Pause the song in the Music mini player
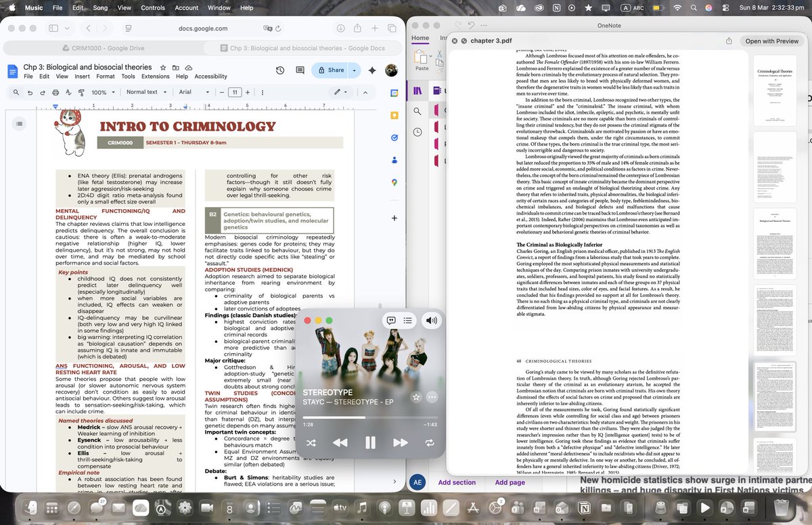 click(x=370, y=442)
